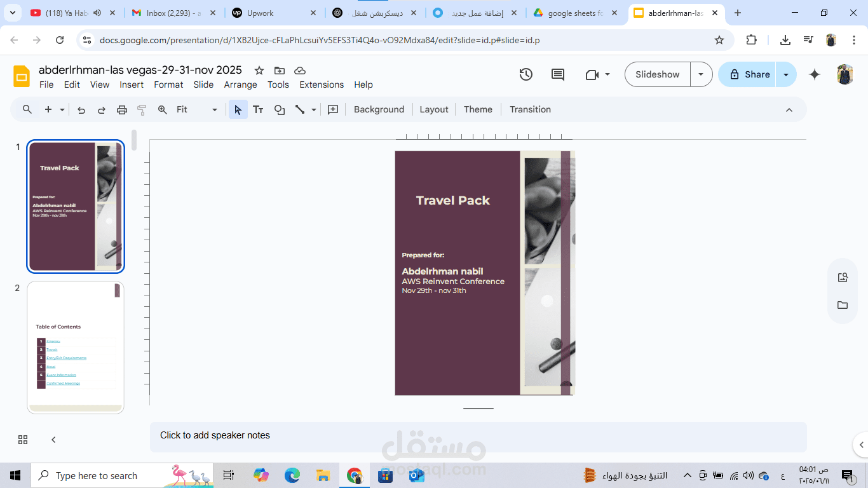Open the Tools menu

278,85
